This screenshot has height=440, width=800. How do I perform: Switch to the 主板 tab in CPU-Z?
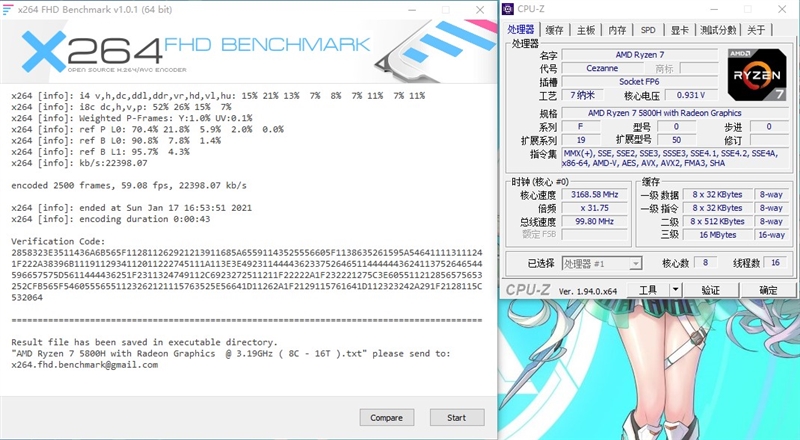(586, 30)
